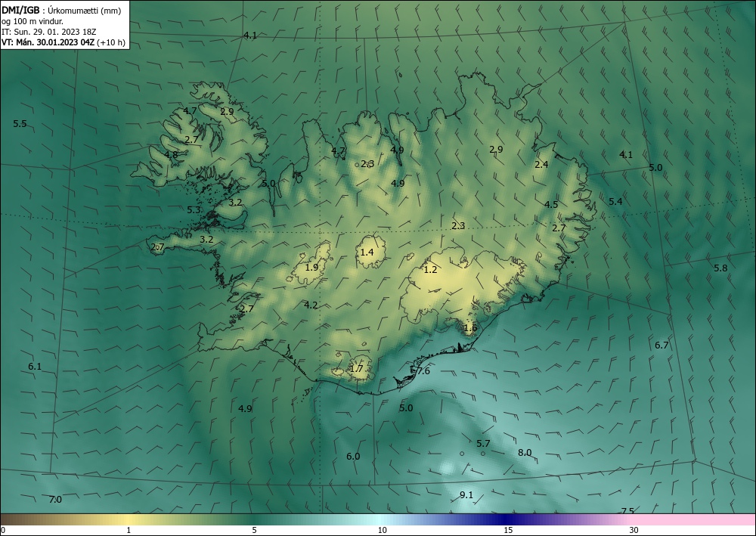Image resolution: width=756 pixels, height=536 pixels.
Task: Click the 7.6 value at south coast
Action: [x=423, y=370]
